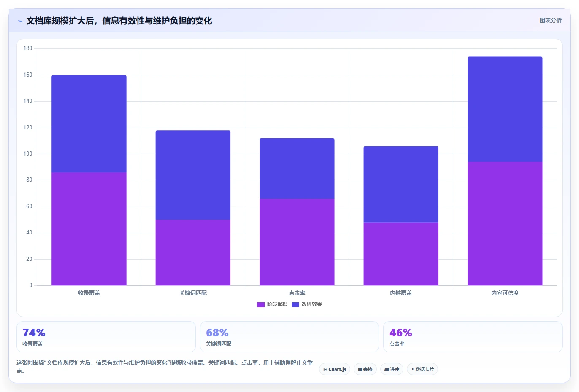Viewport: 579px width, 392px height.
Task: Click the 收录覆盖 x-axis label
Action: 89,293
